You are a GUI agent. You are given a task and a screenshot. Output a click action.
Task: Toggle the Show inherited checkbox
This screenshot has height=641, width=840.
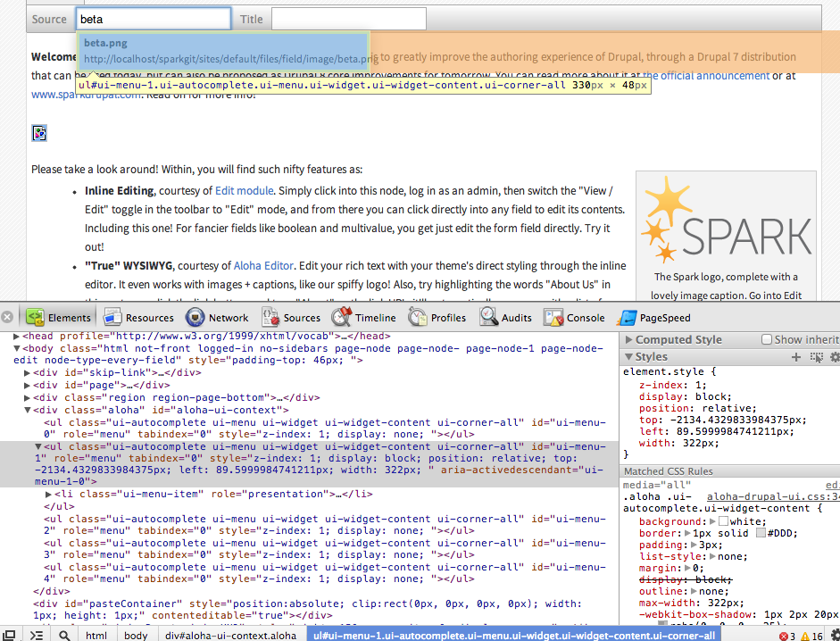click(767, 339)
